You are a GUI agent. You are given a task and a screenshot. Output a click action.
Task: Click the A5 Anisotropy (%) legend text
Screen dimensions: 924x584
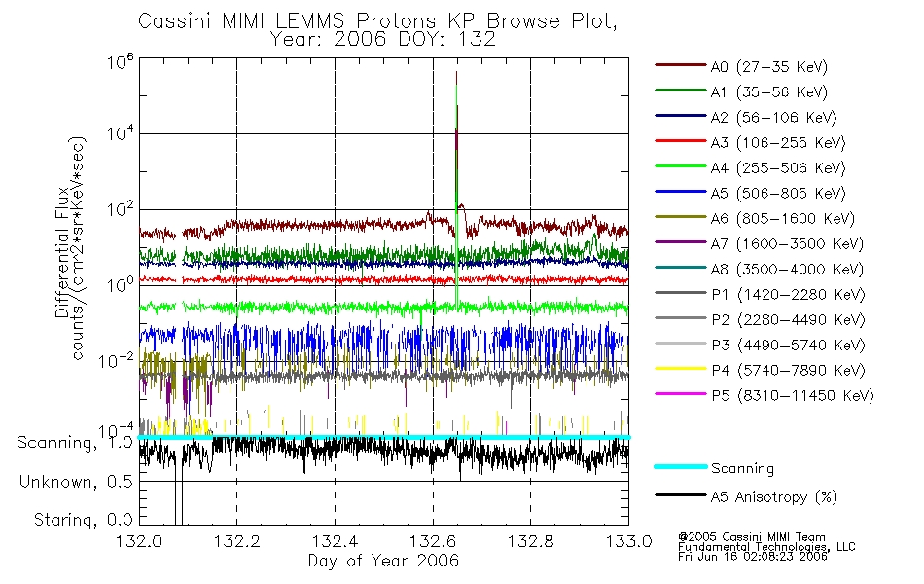click(x=774, y=497)
